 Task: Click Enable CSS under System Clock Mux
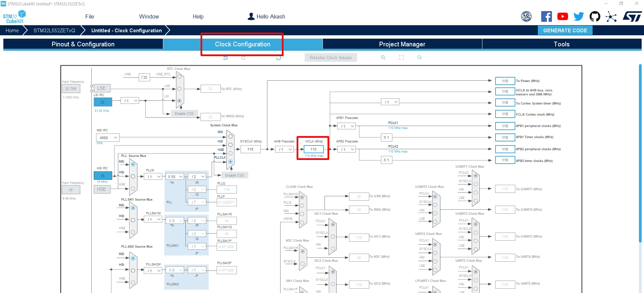pyautogui.click(x=234, y=175)
